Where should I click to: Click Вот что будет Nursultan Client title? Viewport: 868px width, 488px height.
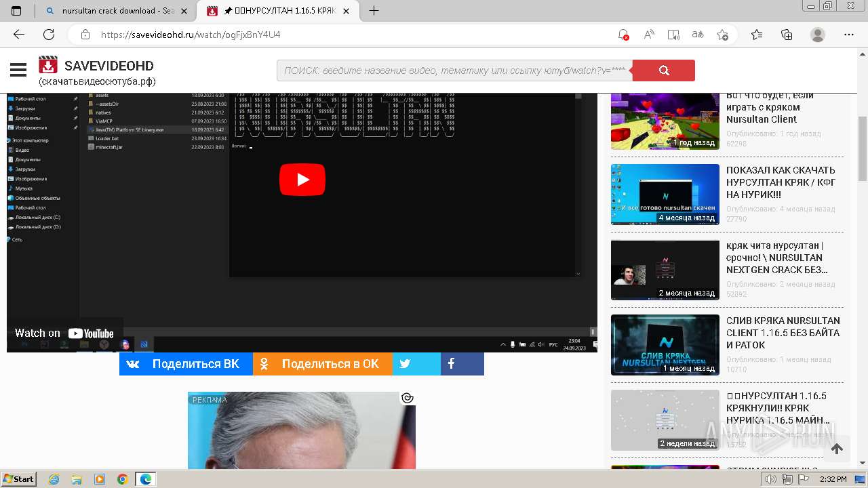(x=770, y=107)
